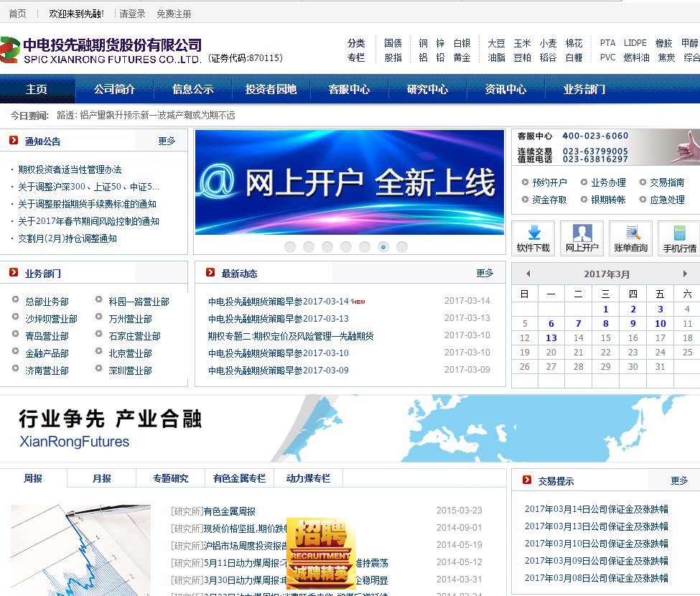Open the 主页 navigation item
This screenshot has height=596, width=700.
37,89
